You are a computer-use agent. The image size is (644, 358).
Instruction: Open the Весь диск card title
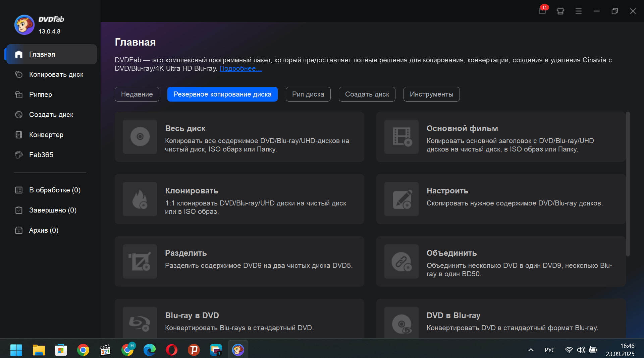pyautogui.click(x=185, y=128)
